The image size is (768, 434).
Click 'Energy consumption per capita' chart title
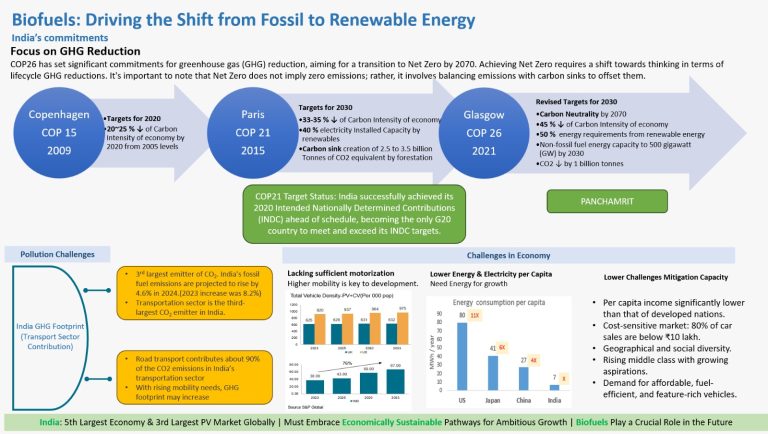click(x=499, y=302)
